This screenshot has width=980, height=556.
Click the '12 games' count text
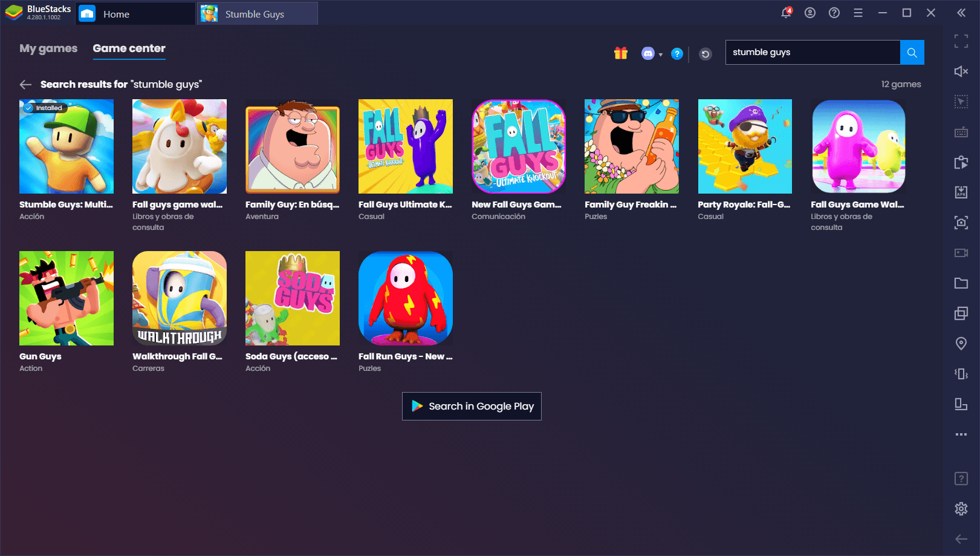click(x=901, y=84)
